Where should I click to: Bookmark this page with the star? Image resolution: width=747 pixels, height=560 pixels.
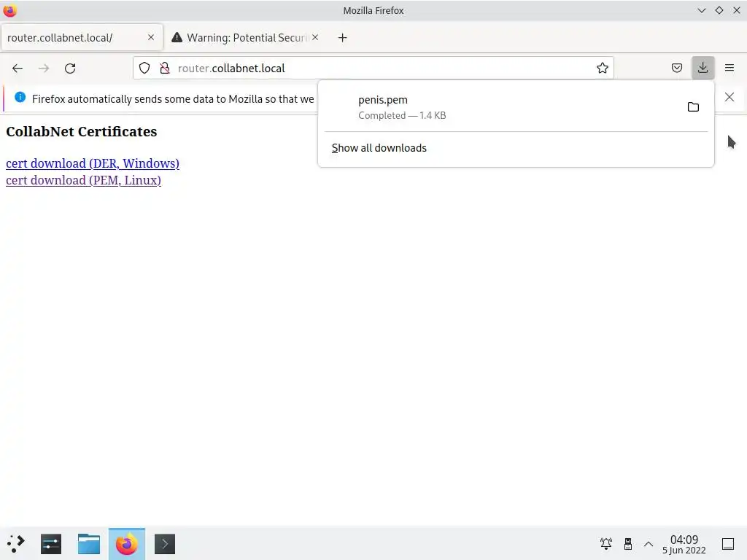click(x=602, y=68)
